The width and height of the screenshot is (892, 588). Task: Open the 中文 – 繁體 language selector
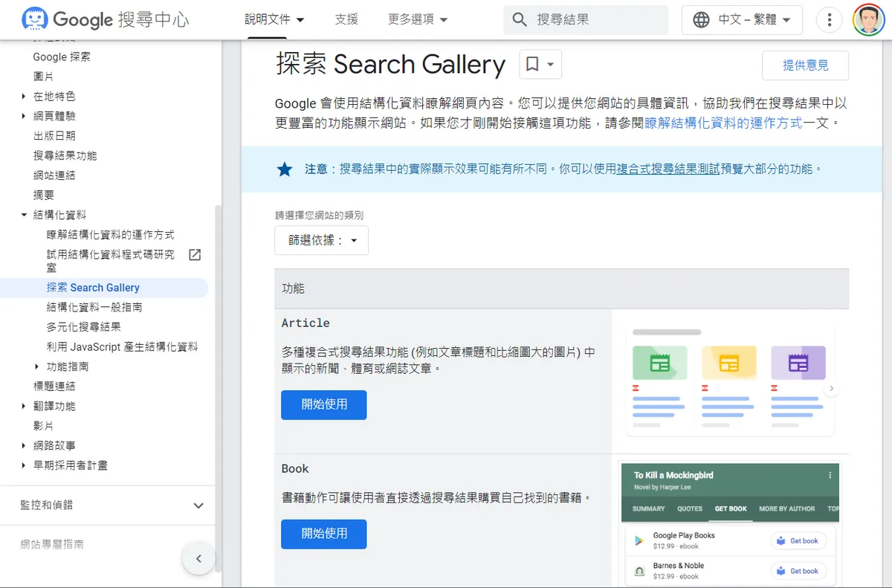point(742,20)
